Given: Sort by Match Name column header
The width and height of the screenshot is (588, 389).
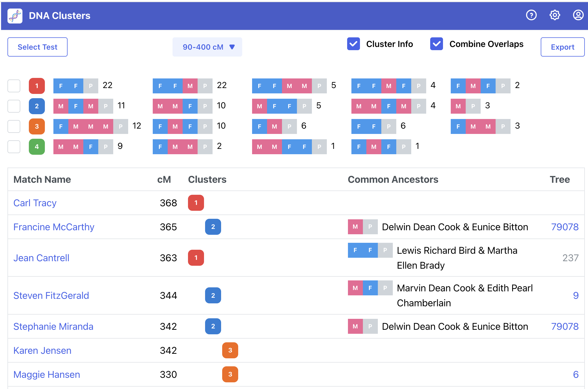Looking at the screenshot, I should [x=42, y=180].
